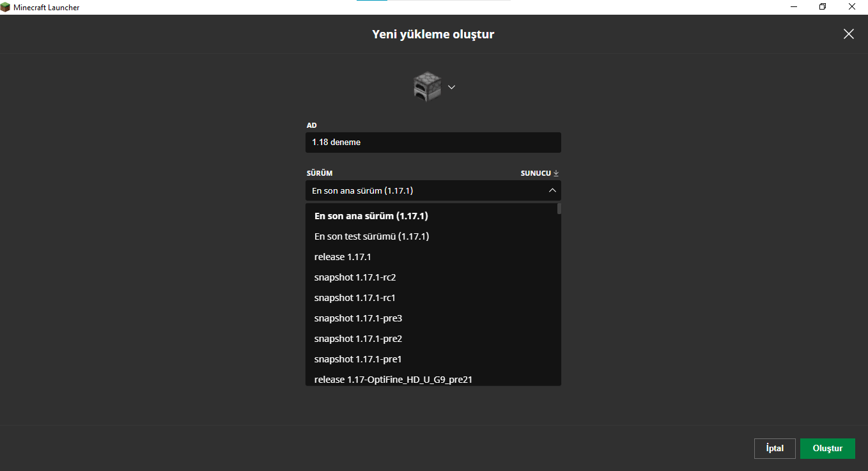Select En son ana sürüm (1.17.1)
Viewport: 868px width, 471px height.
click(x=433, y=216)
